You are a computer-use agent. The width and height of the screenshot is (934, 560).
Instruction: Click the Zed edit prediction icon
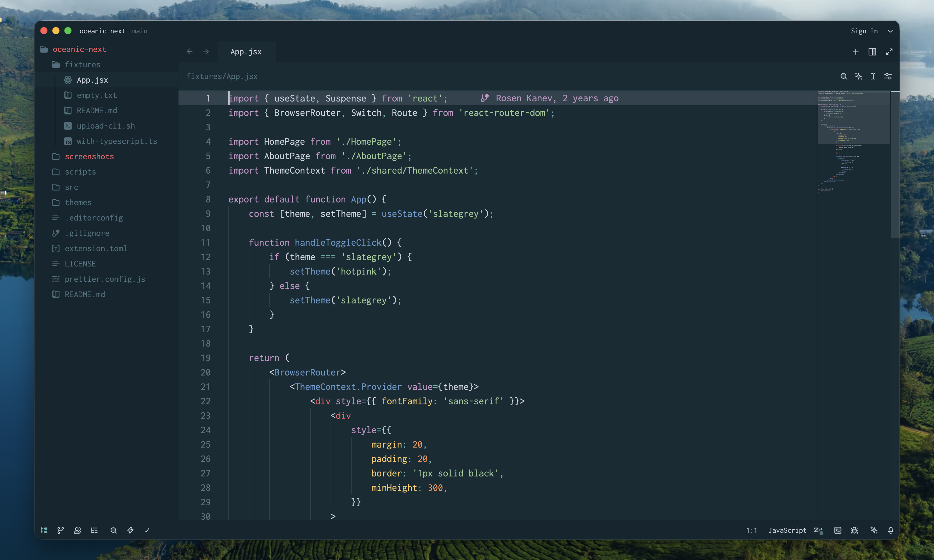pyautogui.click(x=819, y=530)
